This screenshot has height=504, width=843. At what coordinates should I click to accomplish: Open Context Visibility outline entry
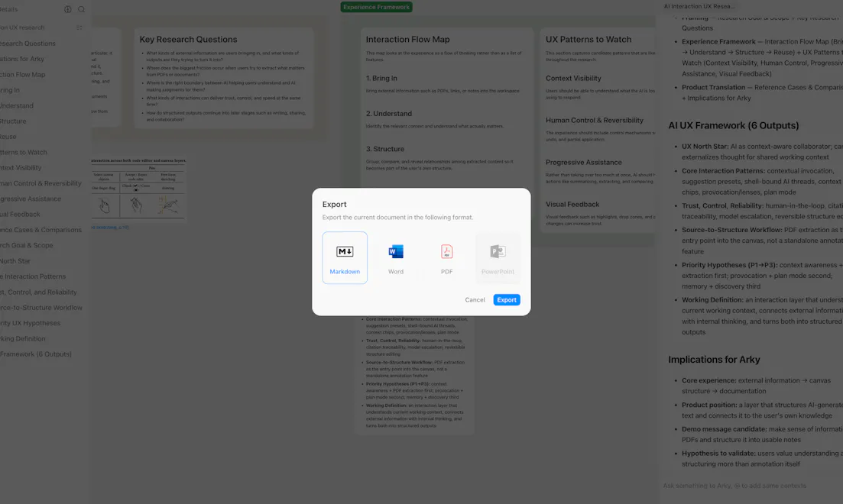[21, 168]
